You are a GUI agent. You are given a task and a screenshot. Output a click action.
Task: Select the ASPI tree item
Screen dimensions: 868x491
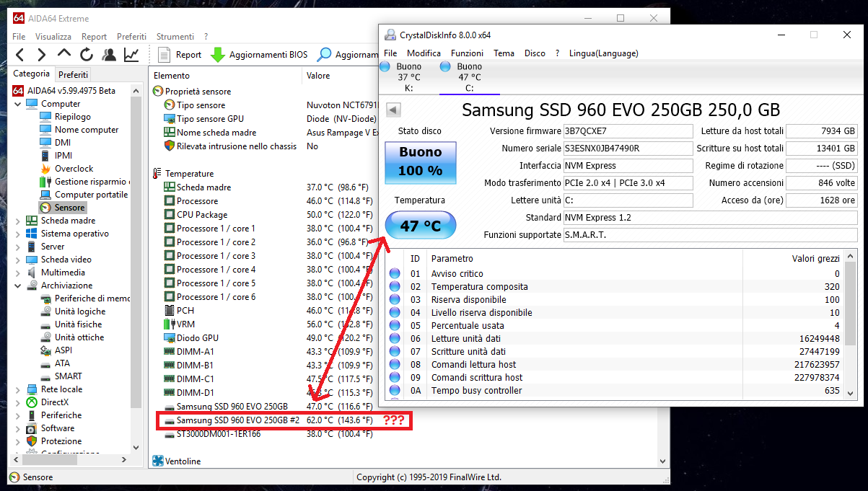coord(63,350)
